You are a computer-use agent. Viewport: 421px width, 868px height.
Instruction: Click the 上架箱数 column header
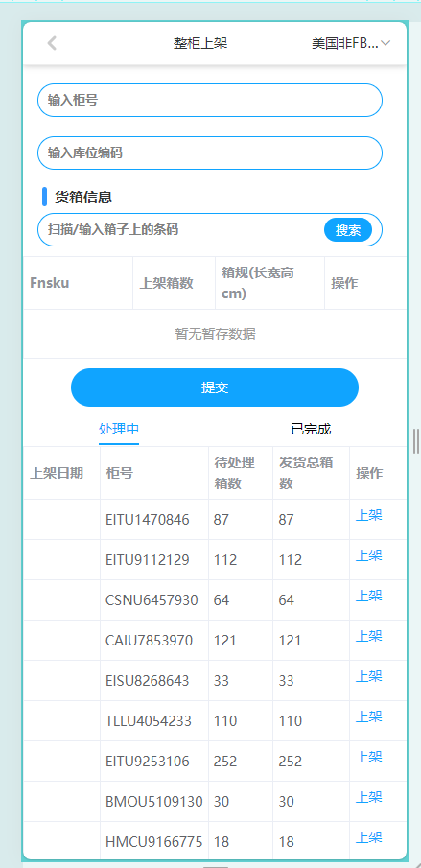point(174,283)
